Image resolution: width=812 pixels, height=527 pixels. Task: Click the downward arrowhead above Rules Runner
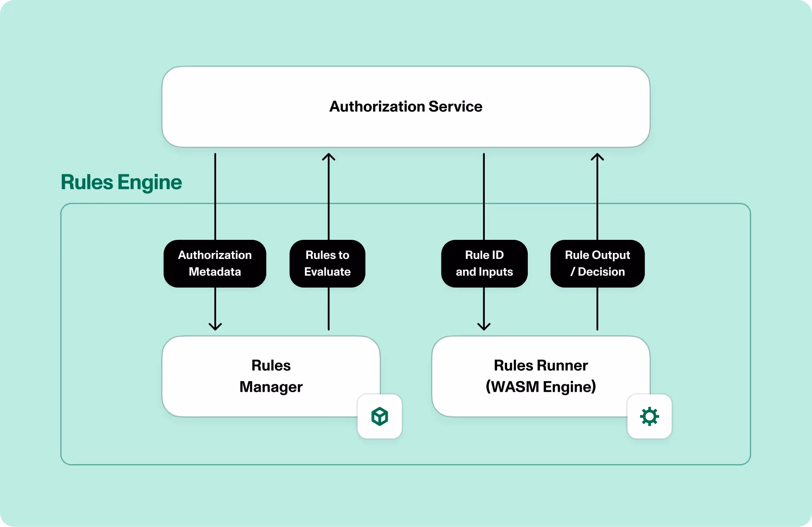point(484,326)
